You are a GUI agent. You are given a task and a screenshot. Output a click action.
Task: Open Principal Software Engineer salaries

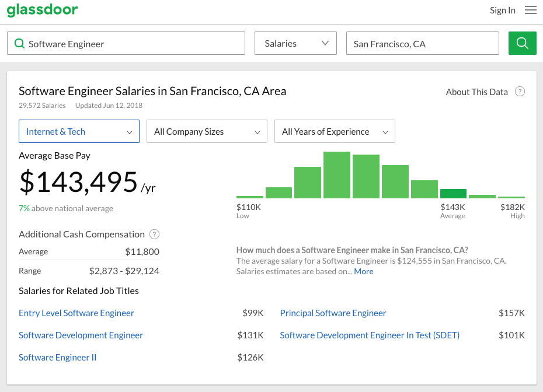333,313
